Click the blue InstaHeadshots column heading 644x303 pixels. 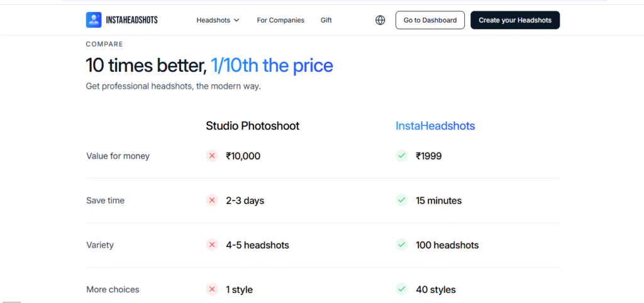pyautogui.click(x=435, y=126)
